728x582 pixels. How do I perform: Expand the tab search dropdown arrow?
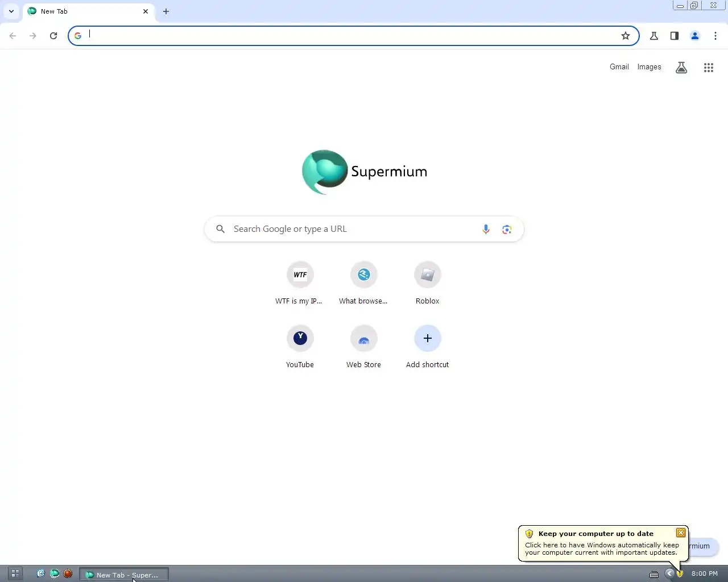(x=11, y=11)
